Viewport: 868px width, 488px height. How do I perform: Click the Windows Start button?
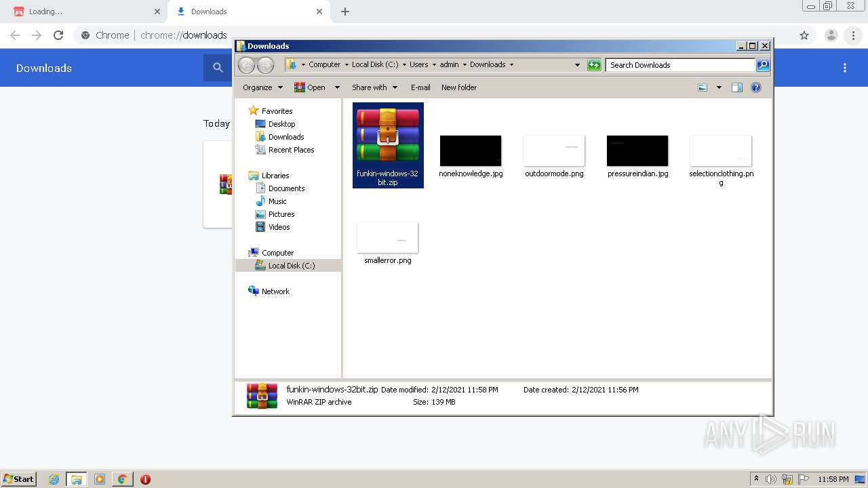[x=19, y=479]
